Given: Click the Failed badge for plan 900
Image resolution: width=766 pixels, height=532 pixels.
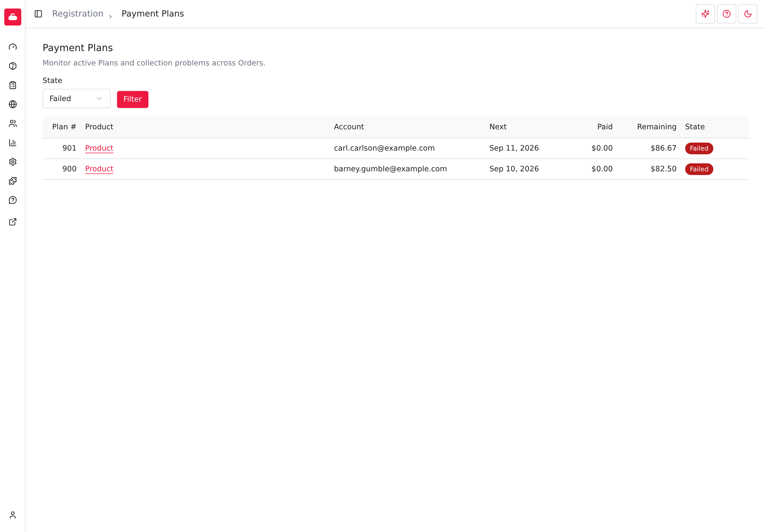Looking at the screenshot, I should [699, 169].
